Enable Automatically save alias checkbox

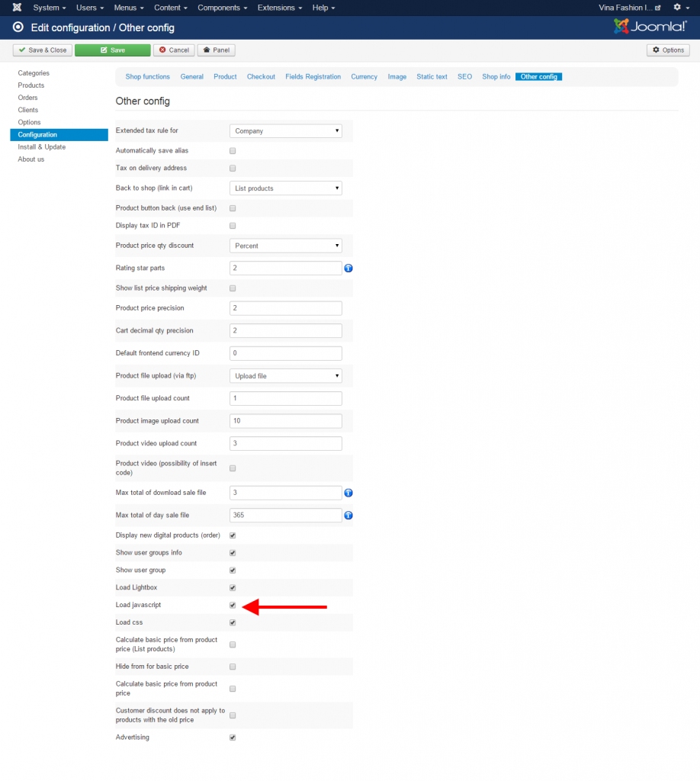(233, 151)
